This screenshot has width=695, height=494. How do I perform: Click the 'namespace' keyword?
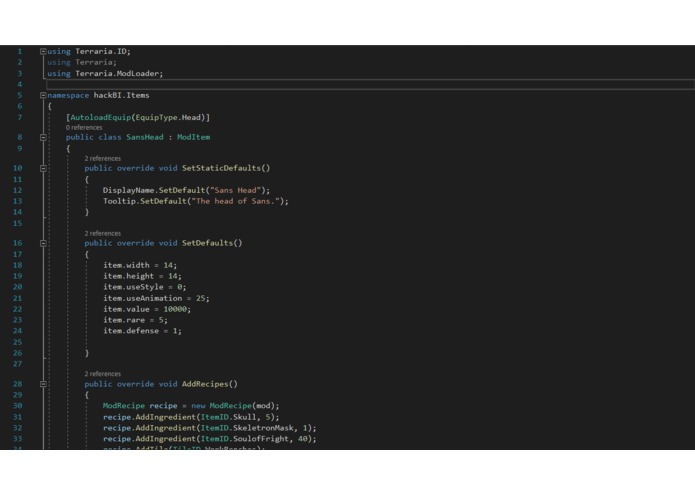pos(68,95)
